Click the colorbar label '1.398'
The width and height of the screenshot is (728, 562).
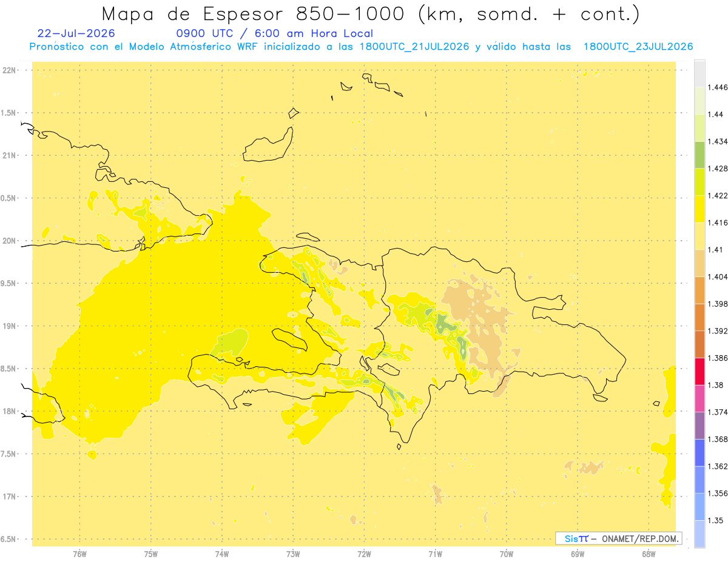pos(718,304)
